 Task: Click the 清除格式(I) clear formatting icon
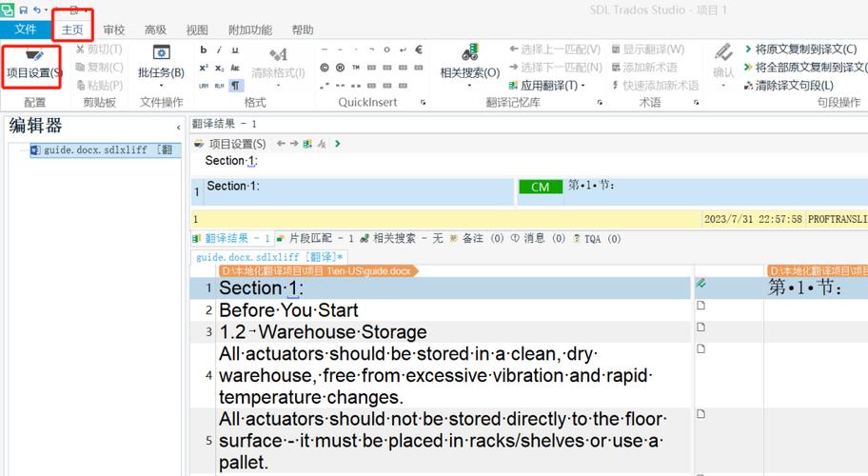pyautogui.click(x=278, y=54)
